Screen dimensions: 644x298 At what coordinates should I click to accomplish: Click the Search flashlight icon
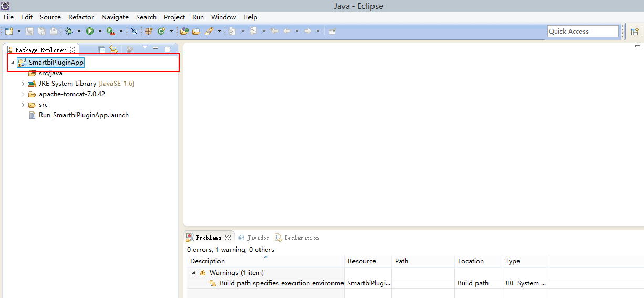tap(209, 32)
